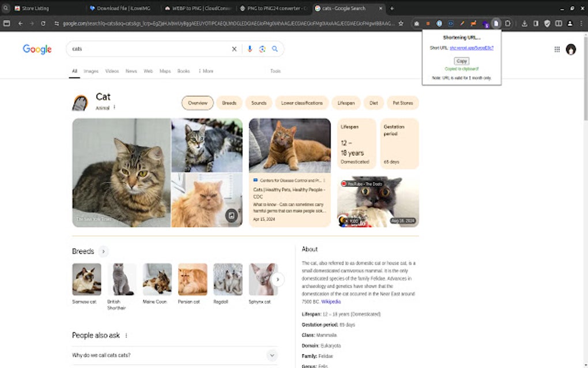Expand the More search filters dropdown
The width and height of the screenshot is (588, 368).
206,70
